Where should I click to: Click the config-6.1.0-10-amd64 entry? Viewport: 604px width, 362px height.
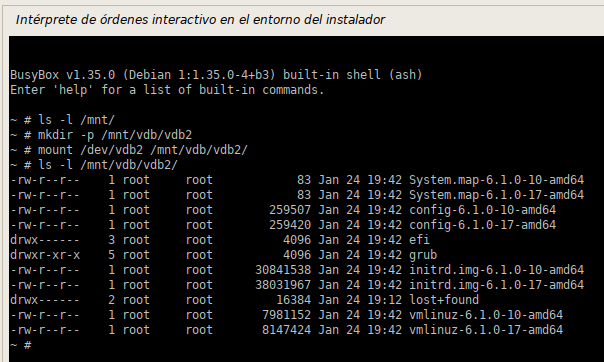(x=482, y=210)
